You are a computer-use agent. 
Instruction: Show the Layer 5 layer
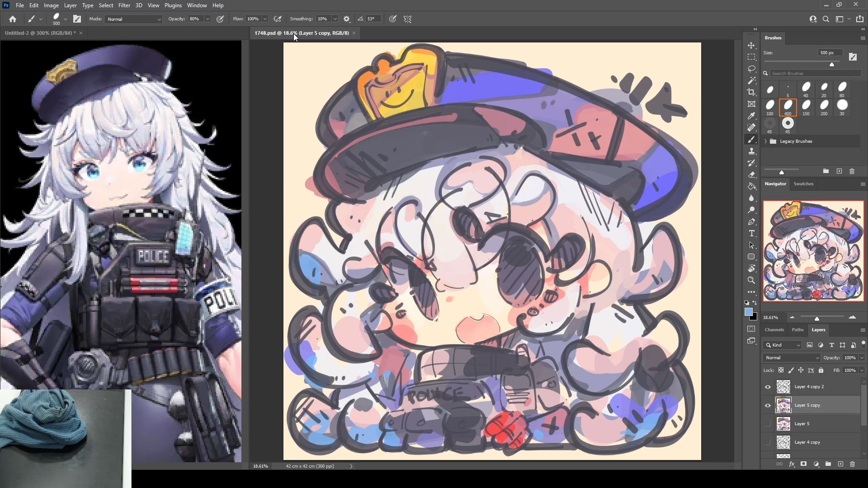[768, 424]
